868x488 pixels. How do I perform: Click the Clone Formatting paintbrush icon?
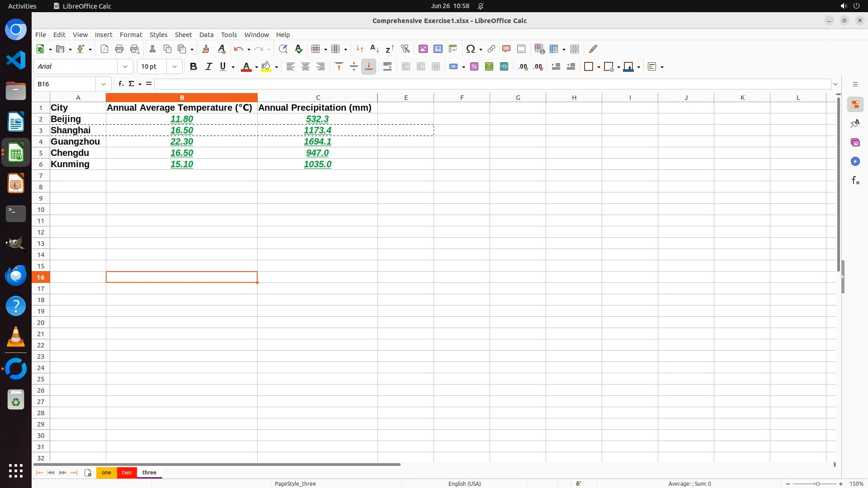point(206,49)
